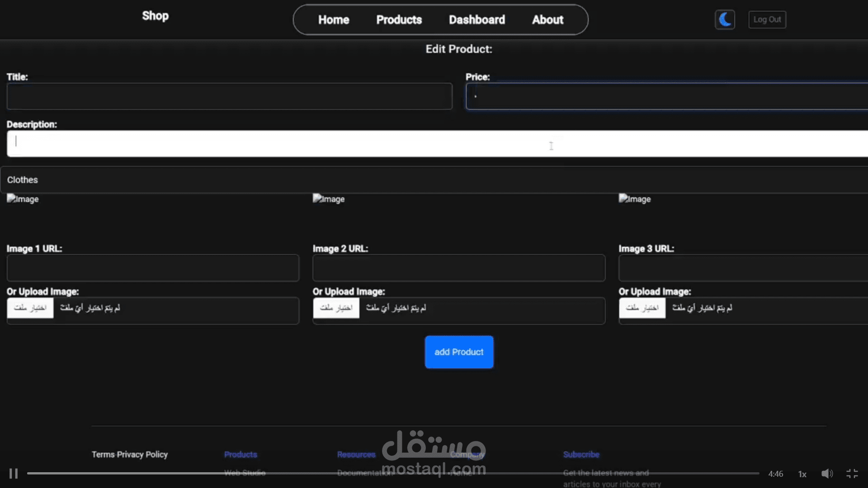
Task: Click the Log Out button
Action: [767, 19]
